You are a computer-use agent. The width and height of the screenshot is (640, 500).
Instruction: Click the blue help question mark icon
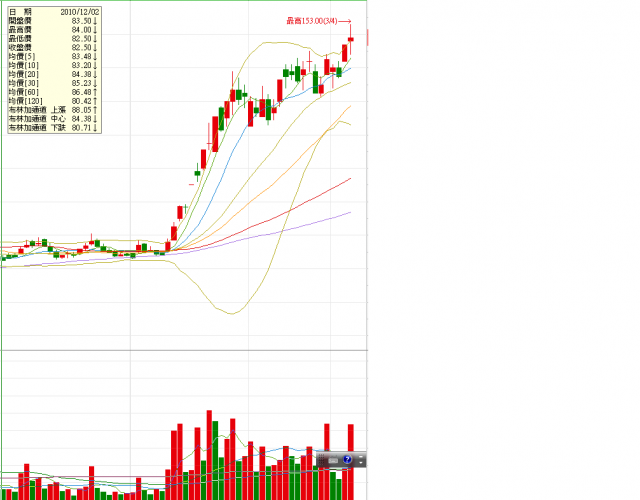coord(347,460)
